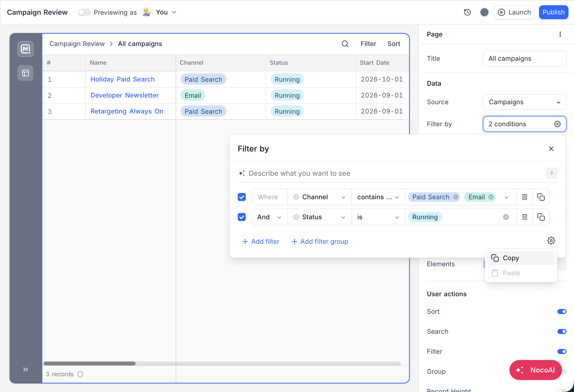This screenshot has width=574, height=392.
Task: Click the Publish button
Action: [x=553, y=12]
